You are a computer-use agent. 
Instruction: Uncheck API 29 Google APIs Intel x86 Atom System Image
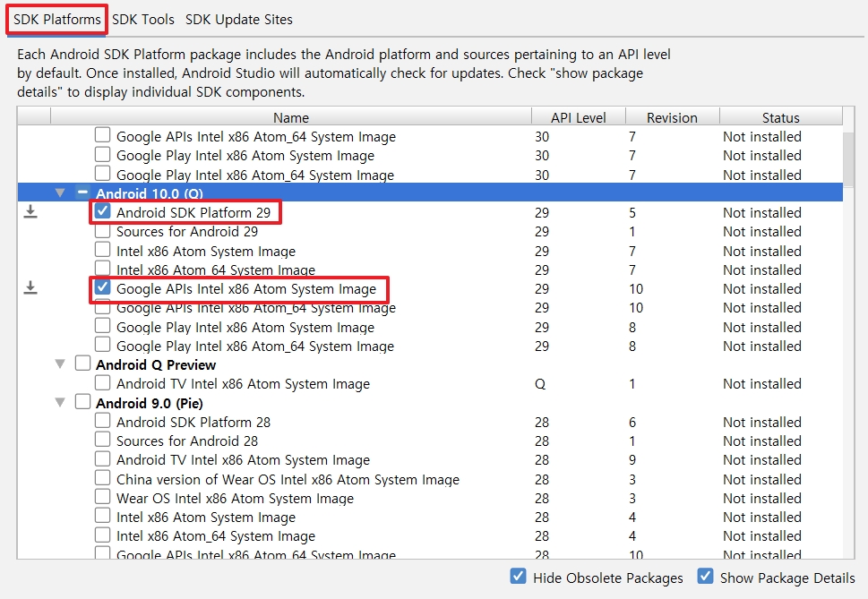pos(102,287)
